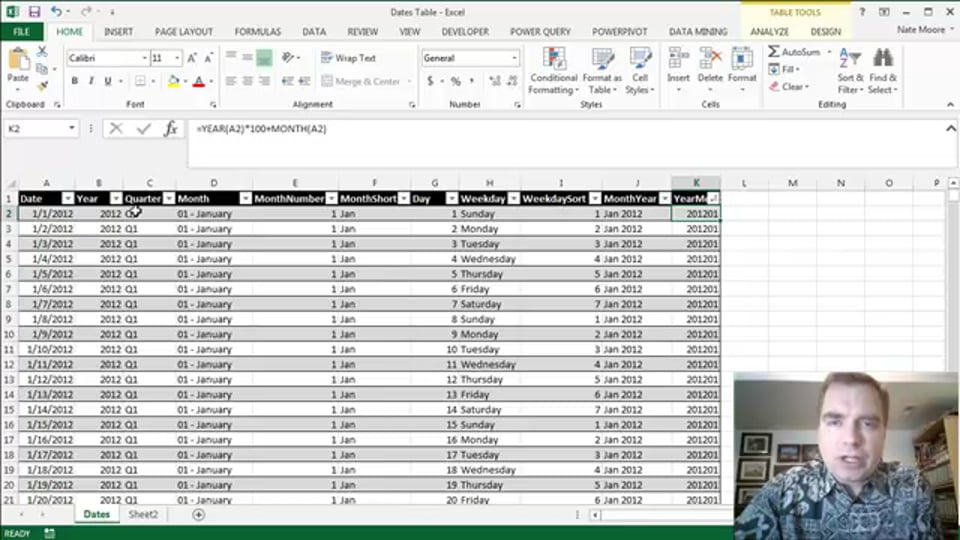The width and height of the screenshot is (960, 540).
Task: Click the Format Painter brush icon
Action: tap(42, 86)
